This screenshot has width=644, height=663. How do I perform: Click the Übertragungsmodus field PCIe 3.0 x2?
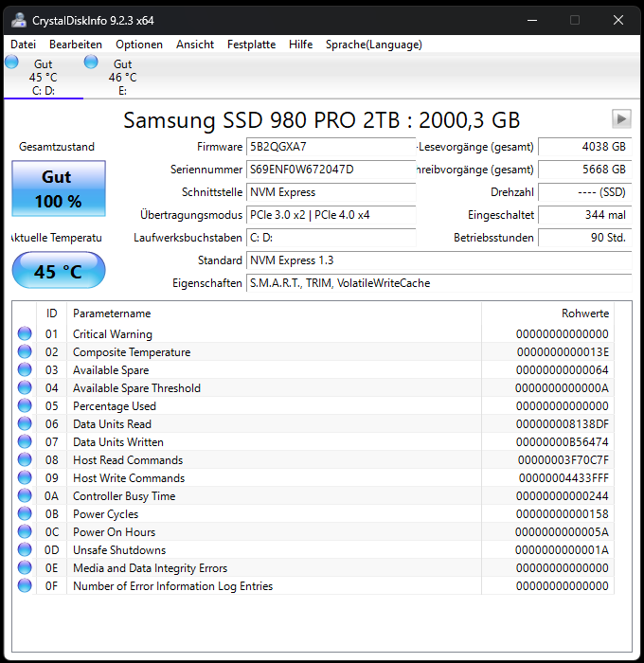click(x=331, y=215)
